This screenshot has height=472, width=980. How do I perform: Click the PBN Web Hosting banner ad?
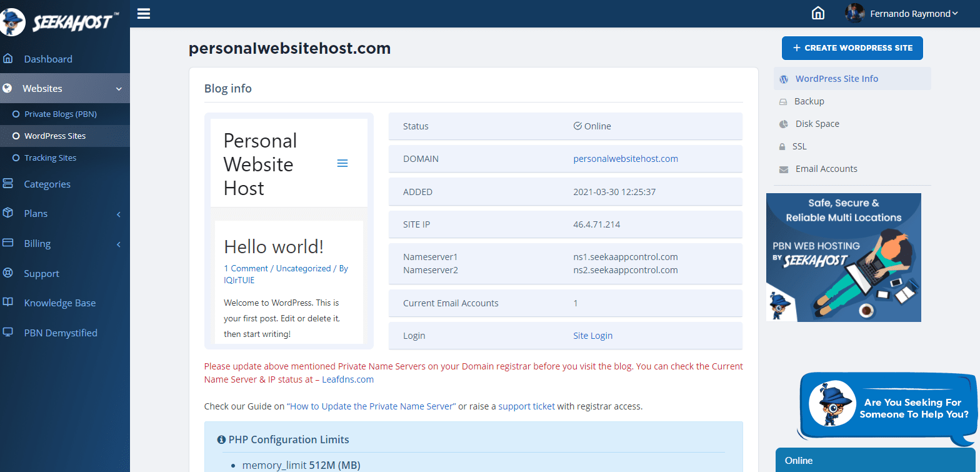tap(844, 258)
